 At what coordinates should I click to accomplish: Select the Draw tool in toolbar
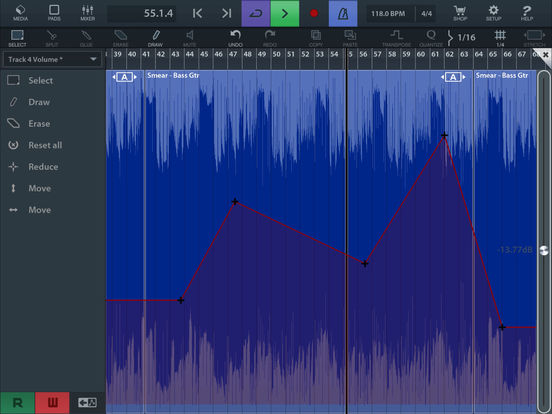pyautogui.click(x=155, y=38)
